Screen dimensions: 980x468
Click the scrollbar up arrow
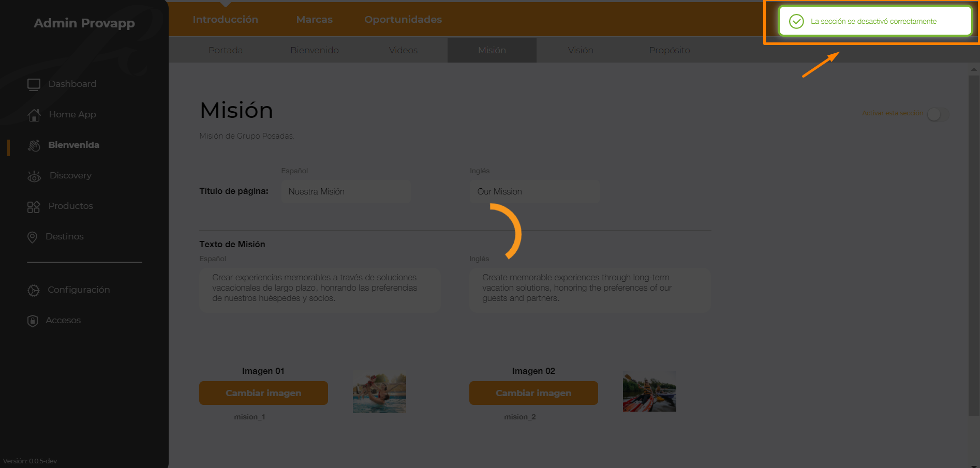(974, 69)
